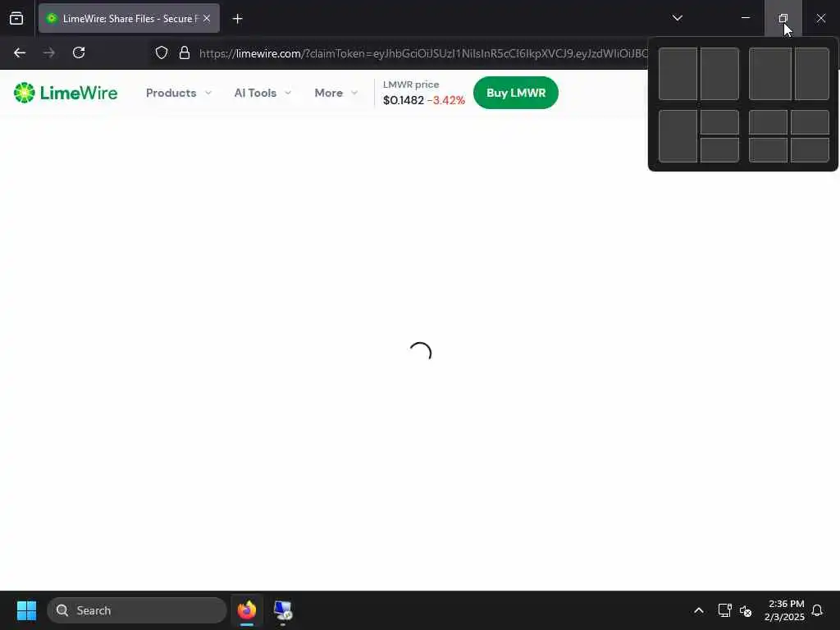Select the LimeWire Share Files tab
The width and height of the screenshot is (840, 630).
(129, 18)
